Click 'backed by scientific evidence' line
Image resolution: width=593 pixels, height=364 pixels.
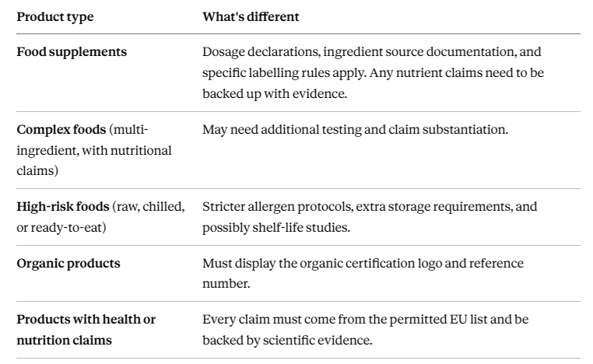pyautogui.click(x=287, y=340)
